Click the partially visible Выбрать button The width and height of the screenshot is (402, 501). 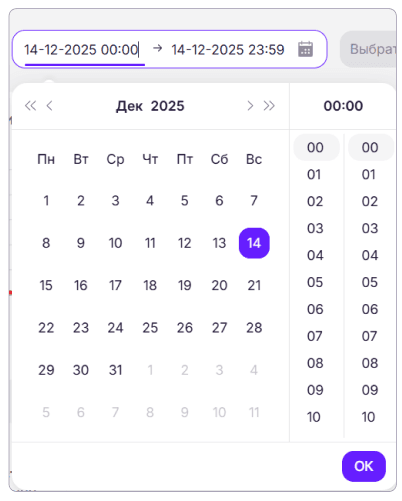tap(368, 49)
